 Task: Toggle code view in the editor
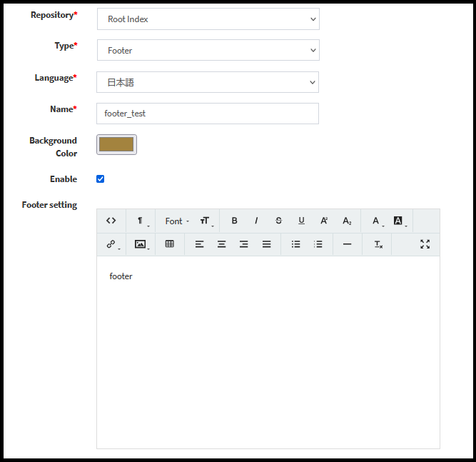click(x=111, y=221)
